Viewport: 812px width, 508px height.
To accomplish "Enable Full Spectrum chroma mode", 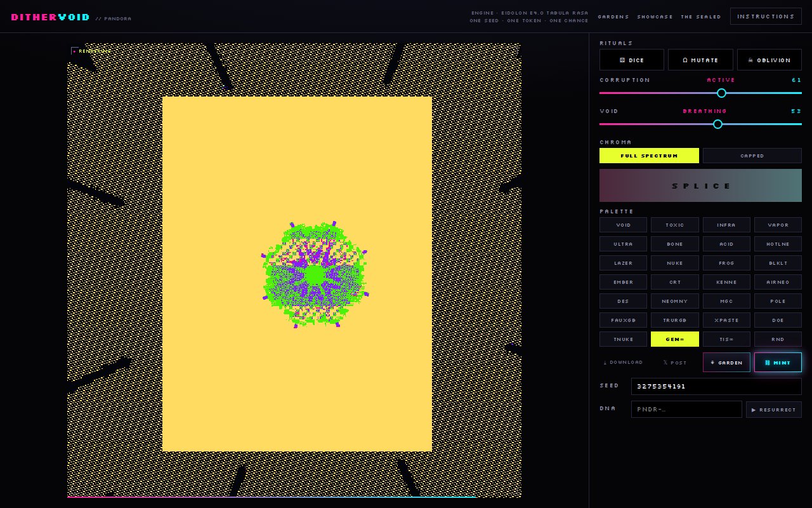I will pos(649,156).
